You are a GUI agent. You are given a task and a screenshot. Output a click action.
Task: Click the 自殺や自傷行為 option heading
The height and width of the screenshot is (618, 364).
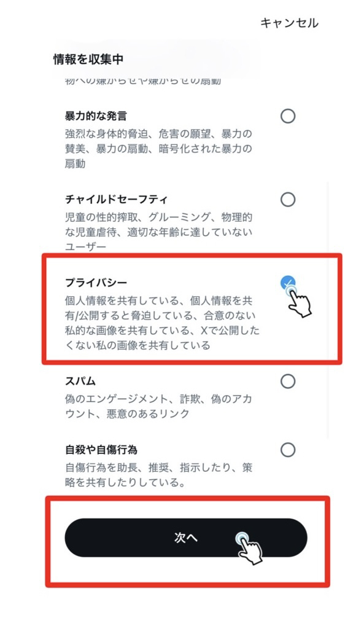coord(101,450)
